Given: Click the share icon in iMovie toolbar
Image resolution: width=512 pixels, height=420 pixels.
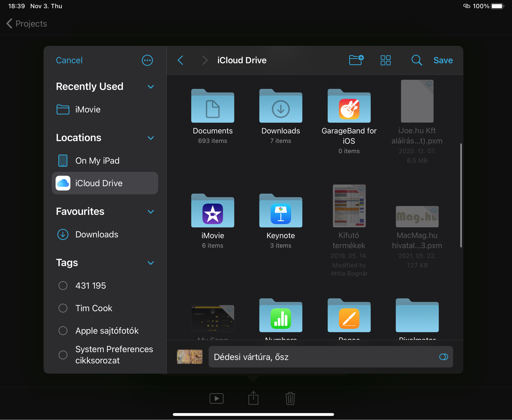Looking at the screenshot, I should (x=253, y=398).
